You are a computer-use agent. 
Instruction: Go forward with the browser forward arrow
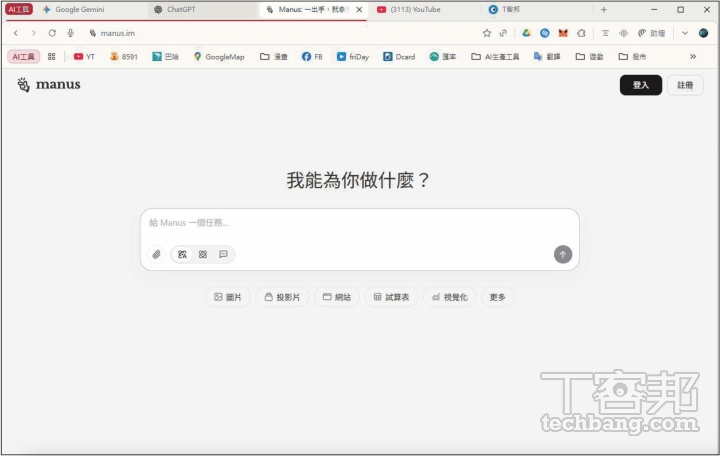pos(34,33)
